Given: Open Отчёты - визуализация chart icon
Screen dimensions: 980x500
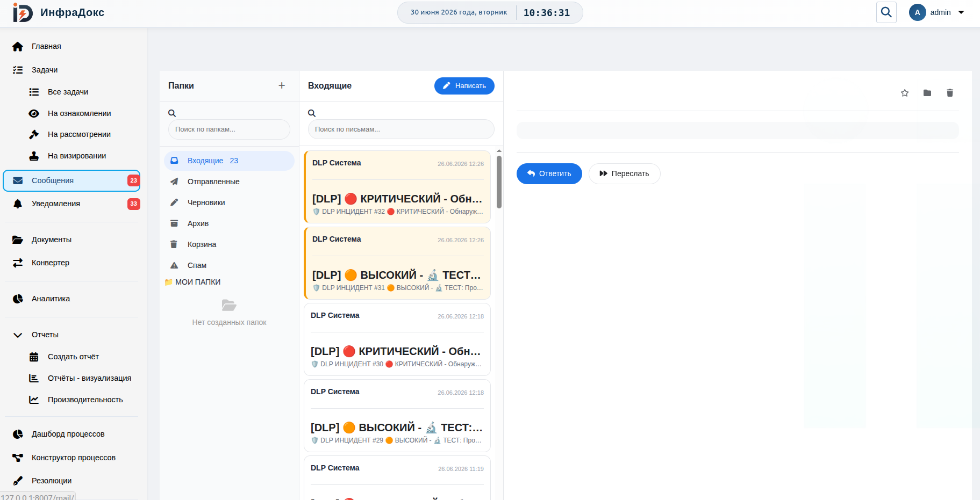Looking at the screenshot, I should tap(34, 378).
